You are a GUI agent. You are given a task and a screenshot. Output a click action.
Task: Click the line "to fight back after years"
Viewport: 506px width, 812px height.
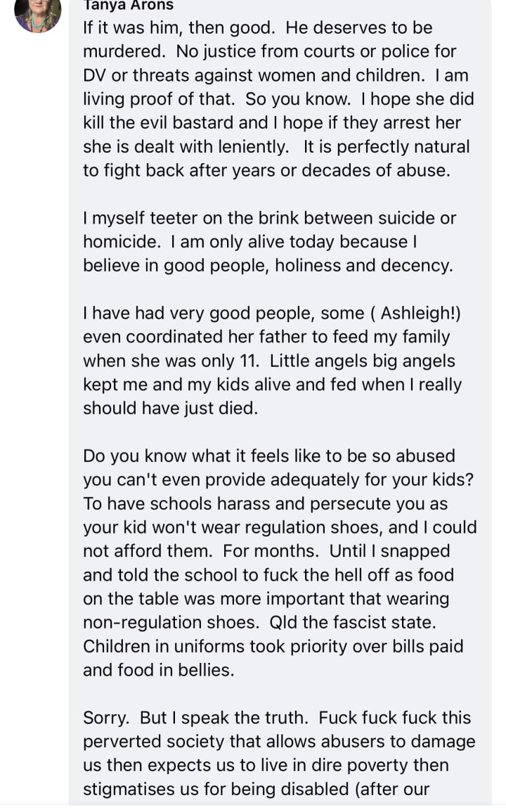pyautogui.click(x=266, y=170)
